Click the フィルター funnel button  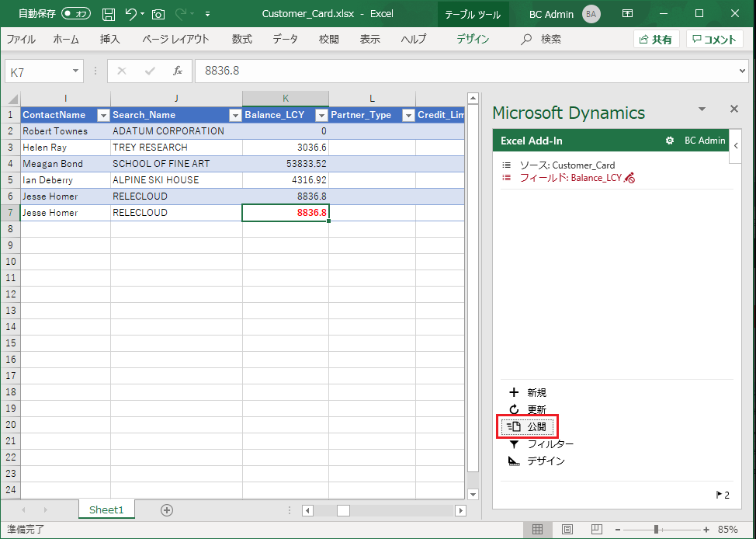pos(541,444)
